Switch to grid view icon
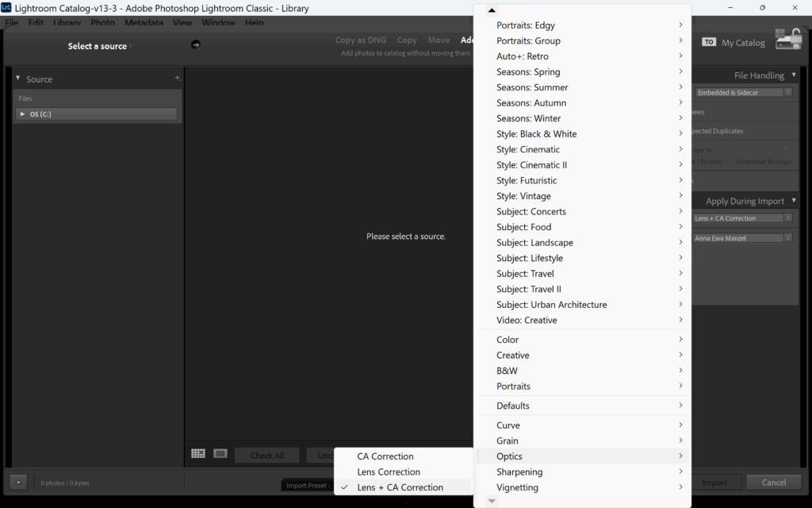Screen dimensions: 812x508 (197, 453)
